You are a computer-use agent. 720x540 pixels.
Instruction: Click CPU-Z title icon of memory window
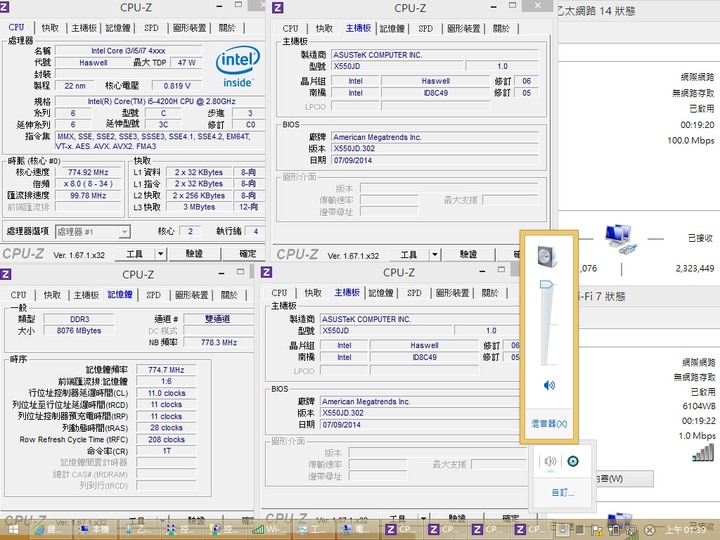[6, 275]
